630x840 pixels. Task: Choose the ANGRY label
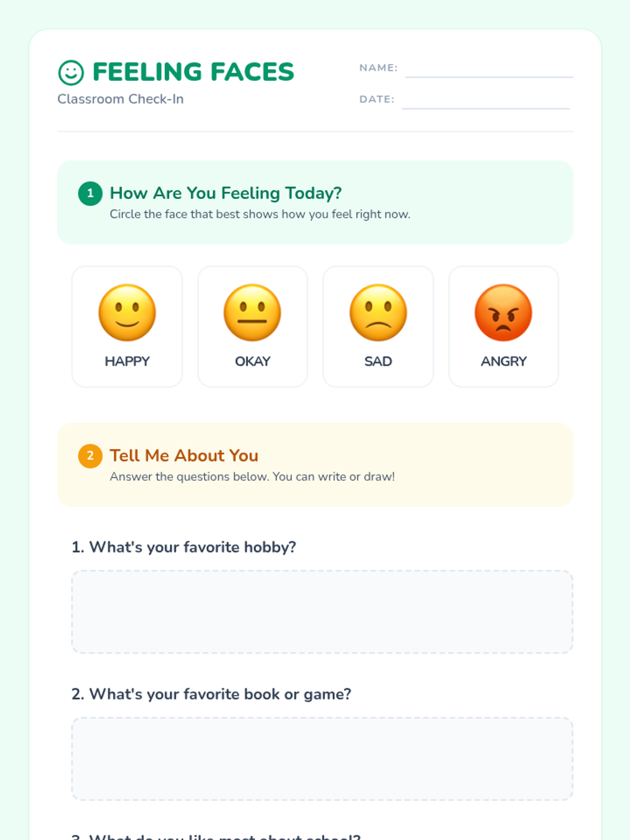coord(503,361)
